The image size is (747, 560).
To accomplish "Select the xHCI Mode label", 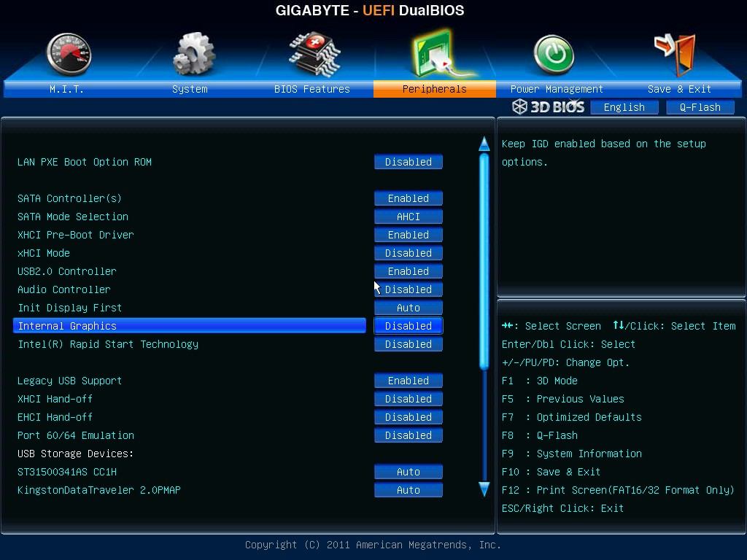I will tap(43, 253).
